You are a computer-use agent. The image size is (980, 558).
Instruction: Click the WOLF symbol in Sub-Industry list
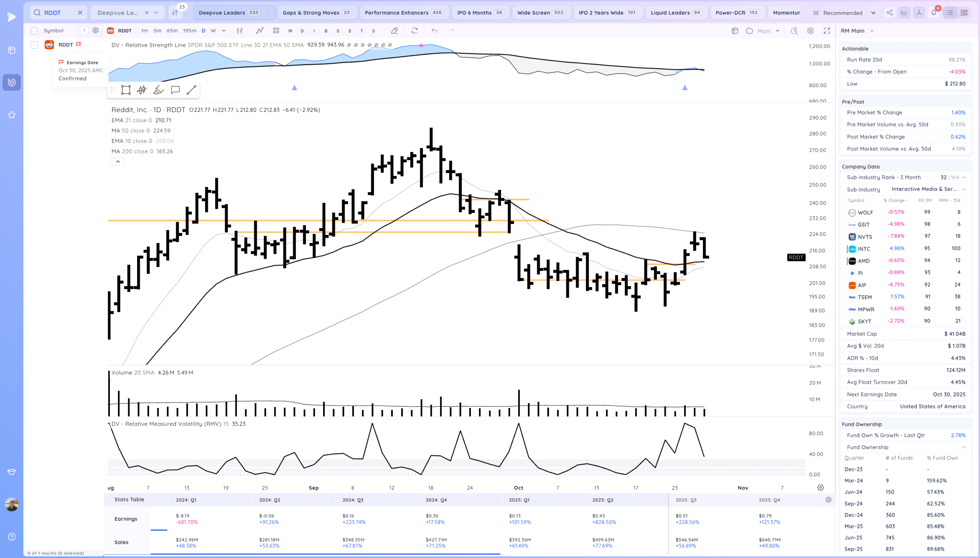(865, 212)
